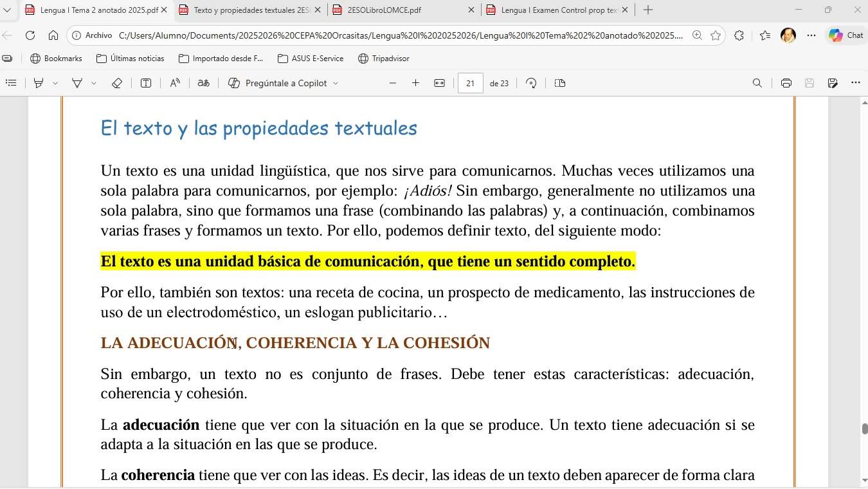Expand the Highlight tool options arrow
The image size is (868, 489).
55,83
